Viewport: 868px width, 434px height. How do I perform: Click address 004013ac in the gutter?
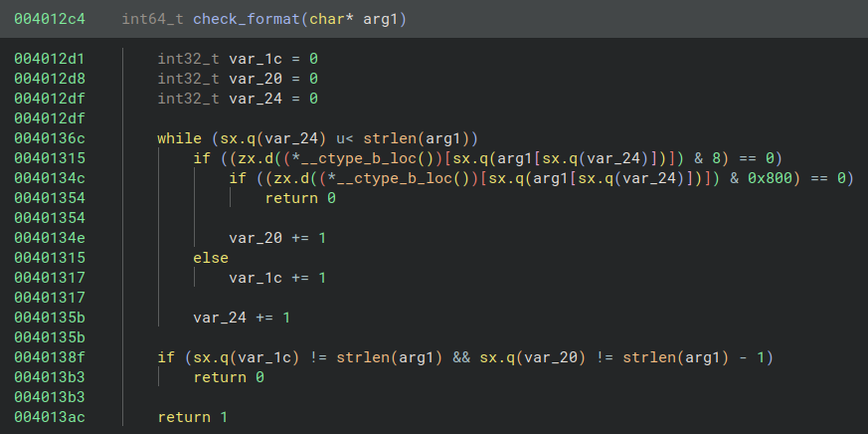pyautogui.click(x=50, y=417)
